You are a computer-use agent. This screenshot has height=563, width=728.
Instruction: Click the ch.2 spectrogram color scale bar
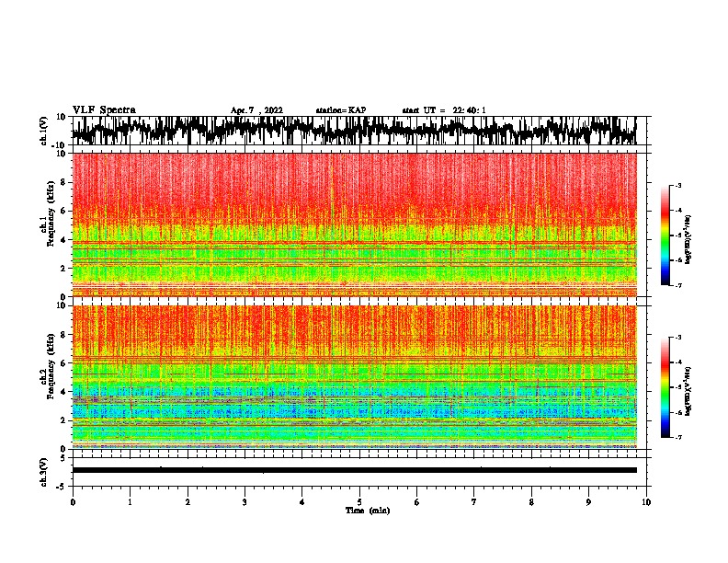(665, 387)
